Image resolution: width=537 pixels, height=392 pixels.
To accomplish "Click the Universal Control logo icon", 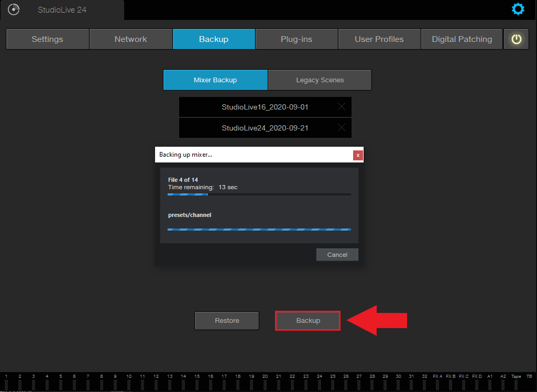I will coord(14,9).
